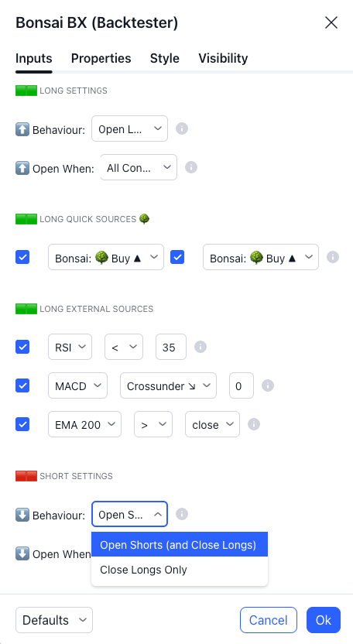The height and width of the screenshot is (644, 353).
Task: Disable the EMA 200 condition checkbox
Action: click(22, 424)
